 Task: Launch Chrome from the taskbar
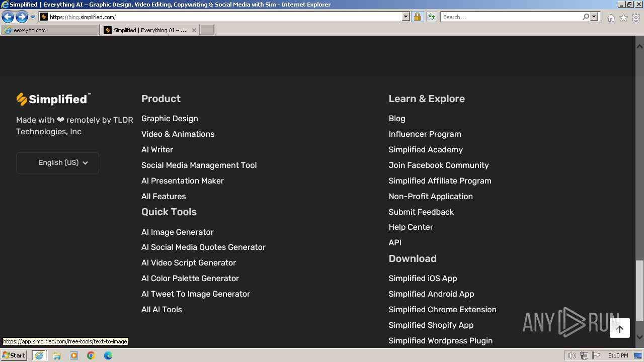click(x=91, y=355)
